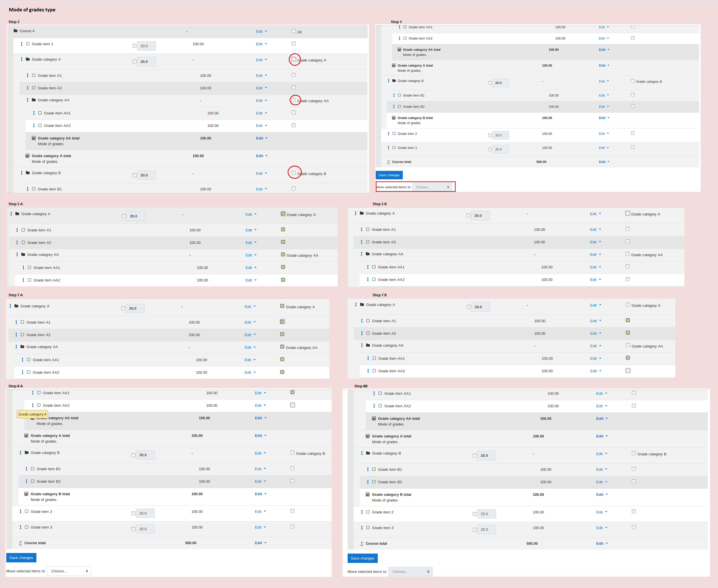
Task: Tick Grade category A checkbox in Step 5 B
Action: (628, 213)
